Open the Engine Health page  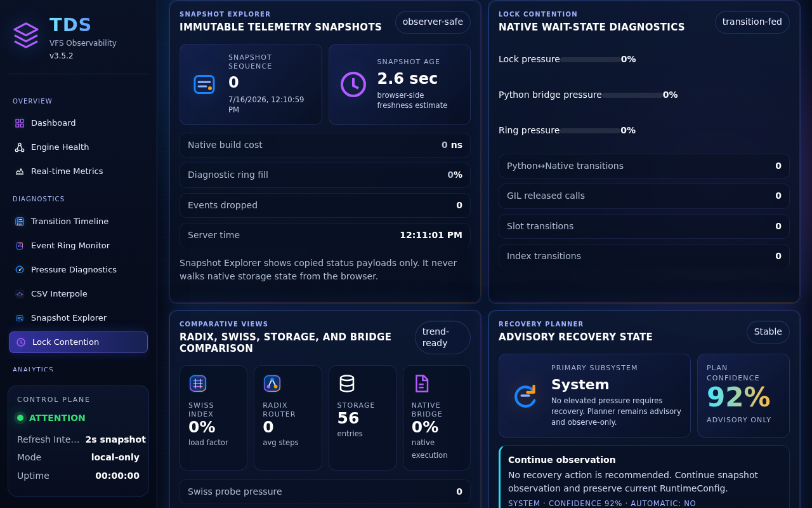(x=78, y=147)
